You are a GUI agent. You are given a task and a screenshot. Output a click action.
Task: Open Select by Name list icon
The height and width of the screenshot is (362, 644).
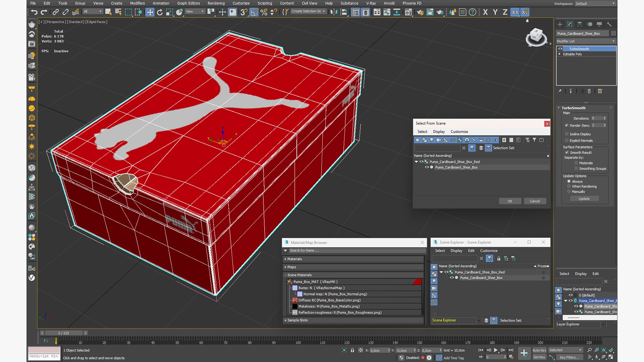click(x=118, y=12)
